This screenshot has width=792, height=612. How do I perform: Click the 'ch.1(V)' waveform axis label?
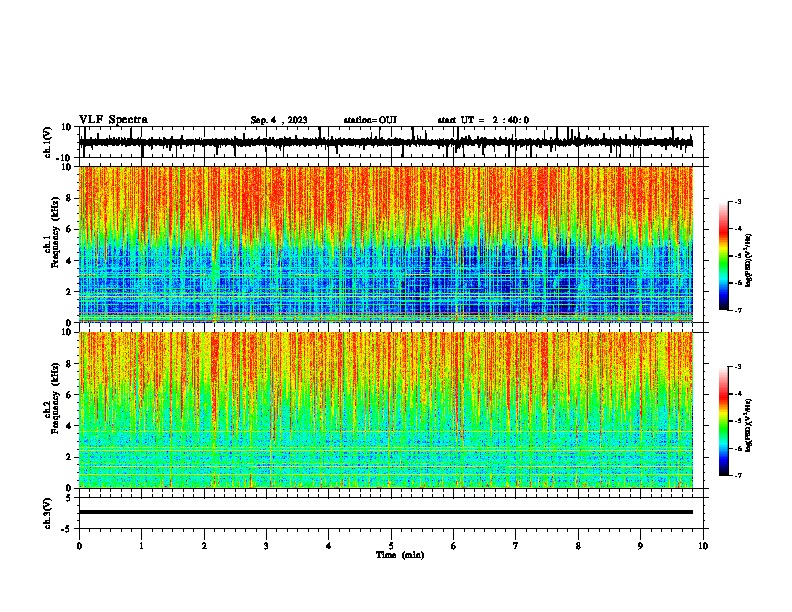click(48, 142)
